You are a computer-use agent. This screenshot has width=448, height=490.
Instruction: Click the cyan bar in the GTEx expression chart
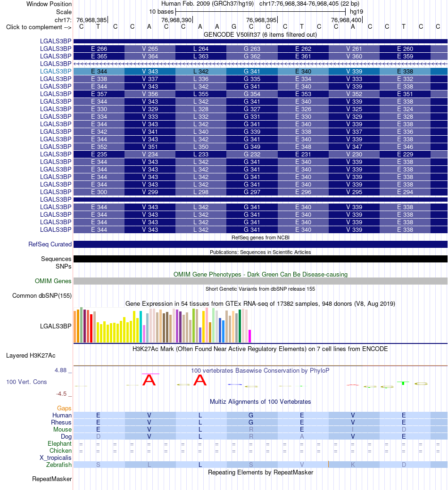click(141, 327)
